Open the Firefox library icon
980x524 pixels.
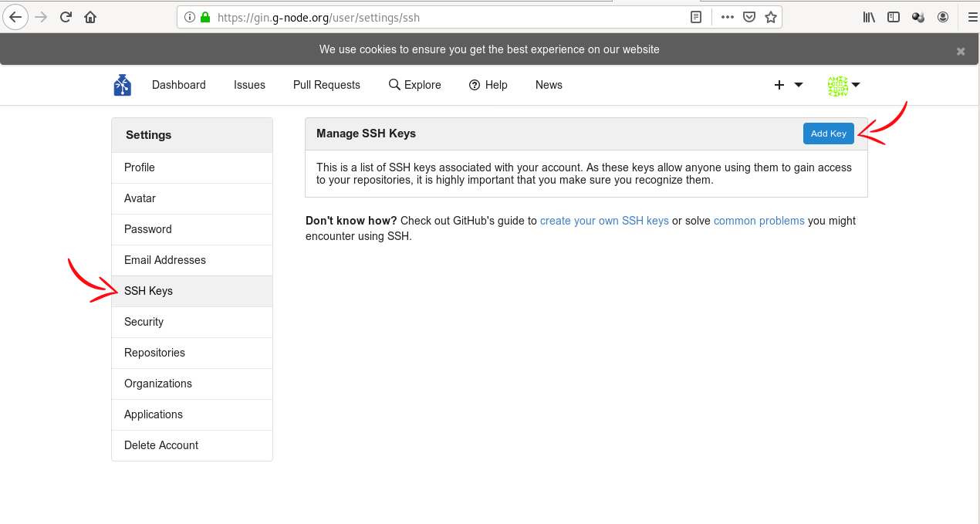click(x=869, y=17)
